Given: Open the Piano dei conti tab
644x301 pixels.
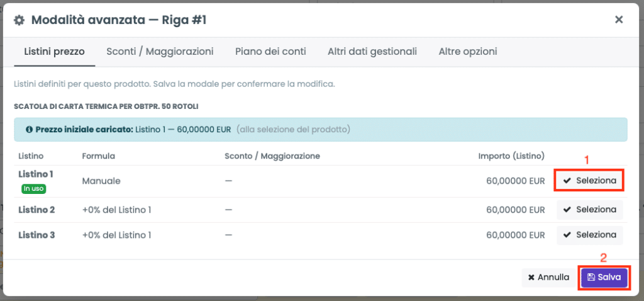Looking at the screenshot, I should [270, 52].
